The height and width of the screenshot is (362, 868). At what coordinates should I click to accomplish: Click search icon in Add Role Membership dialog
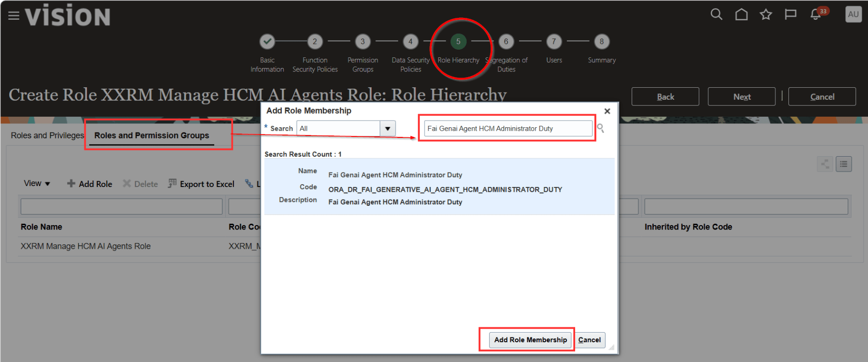coord(601,128)
